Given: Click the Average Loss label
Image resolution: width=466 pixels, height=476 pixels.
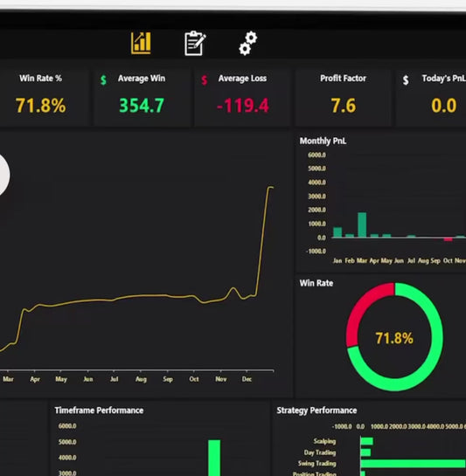Looking at the screenshot, I should tap(242, 79).
